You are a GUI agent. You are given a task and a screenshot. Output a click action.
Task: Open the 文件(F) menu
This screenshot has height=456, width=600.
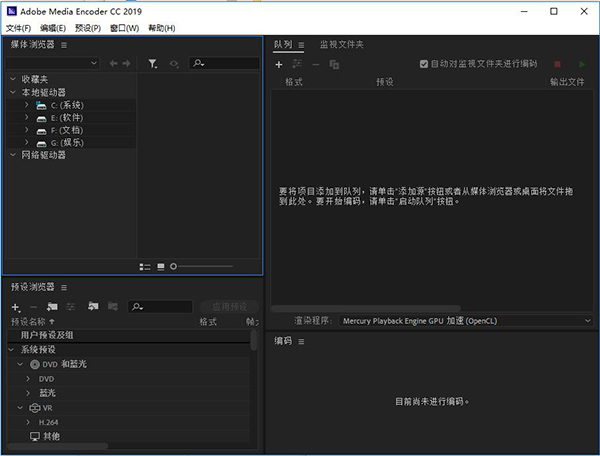point(18,28)
